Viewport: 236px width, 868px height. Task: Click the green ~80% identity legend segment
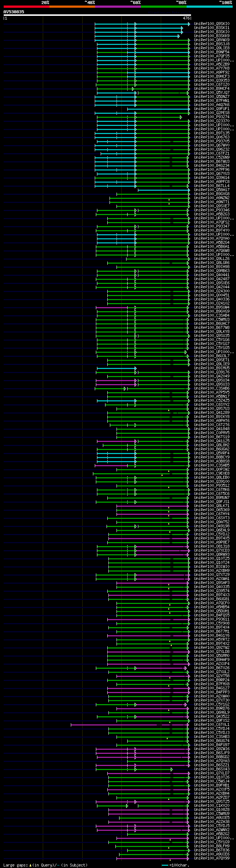pyautogui.click(x=164, y=7)
